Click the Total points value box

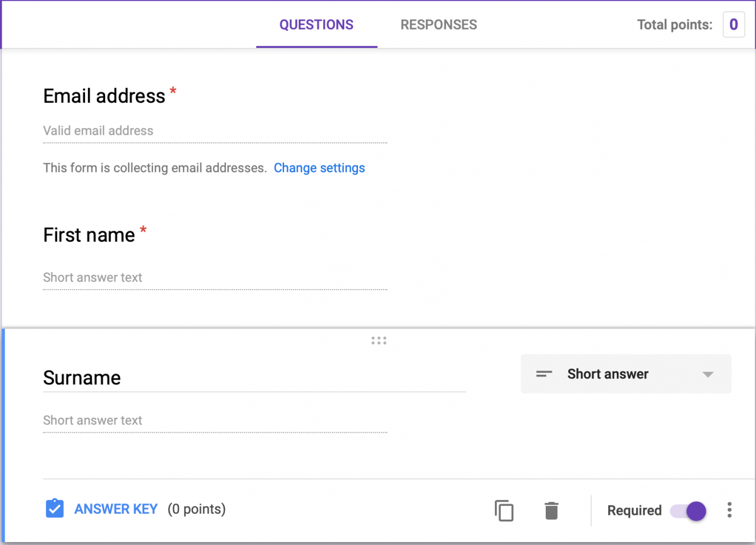tap(734, 24)
